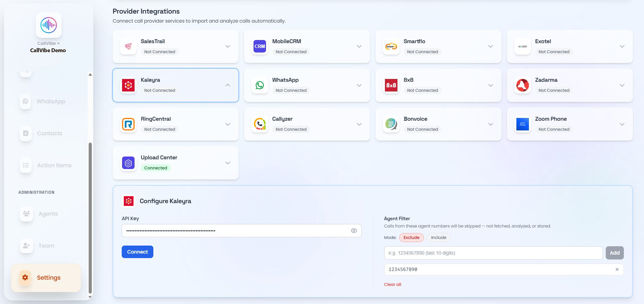Click the API Key input field

[242, 231]
